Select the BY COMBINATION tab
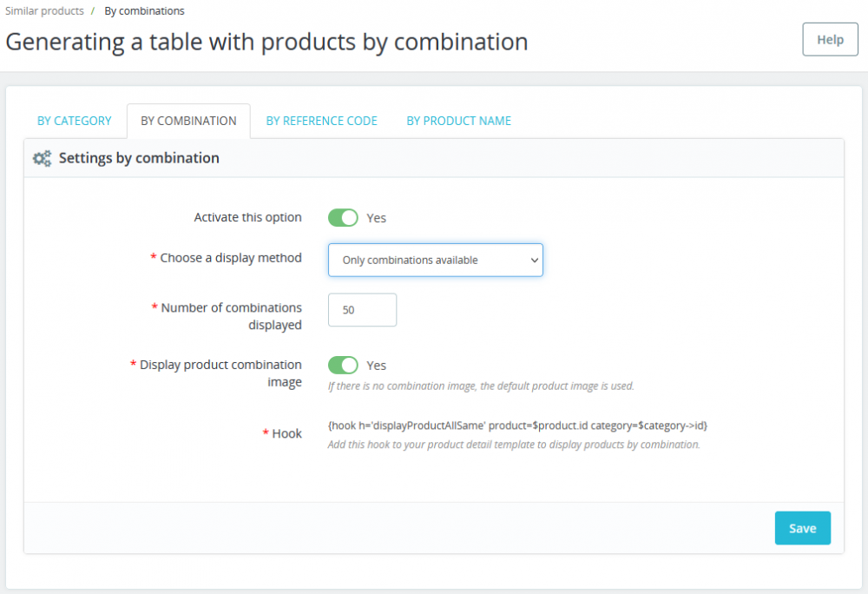 click(188, 121)
